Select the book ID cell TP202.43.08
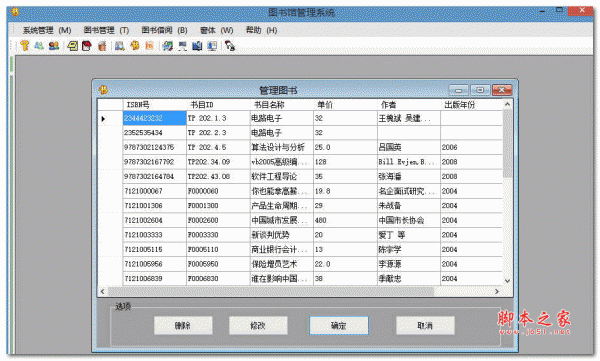This screenshot has height=361, width=600. 218,176
